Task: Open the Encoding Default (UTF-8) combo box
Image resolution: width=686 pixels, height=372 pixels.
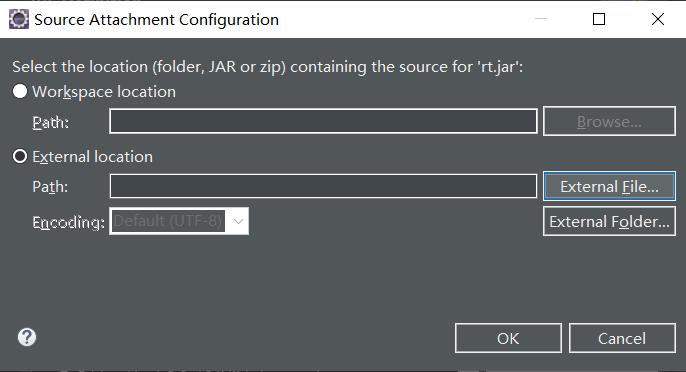Action: tap(179, 221)
